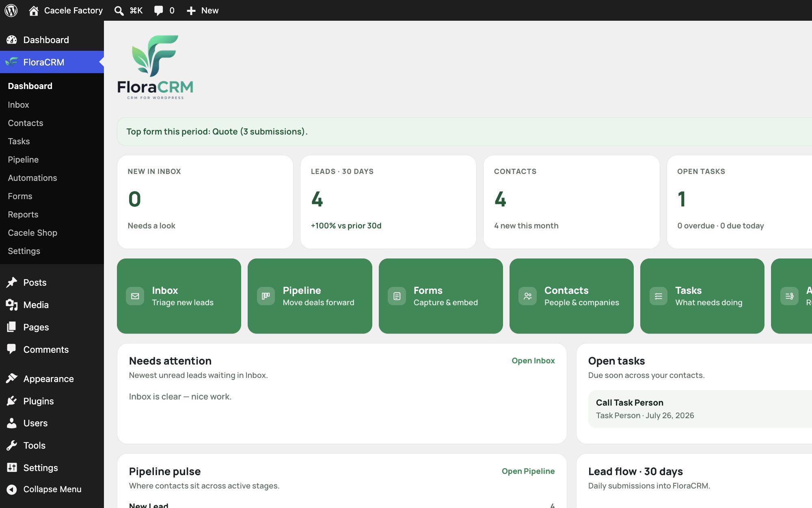Open Automations submenu item
The width and height of the screenshot is (812, 508).
point(32,178)
